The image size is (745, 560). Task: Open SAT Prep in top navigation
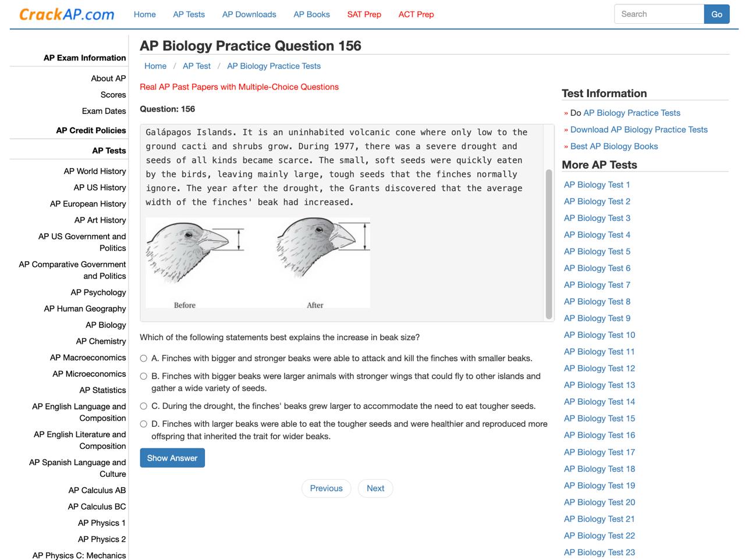[x=364, y=14]
